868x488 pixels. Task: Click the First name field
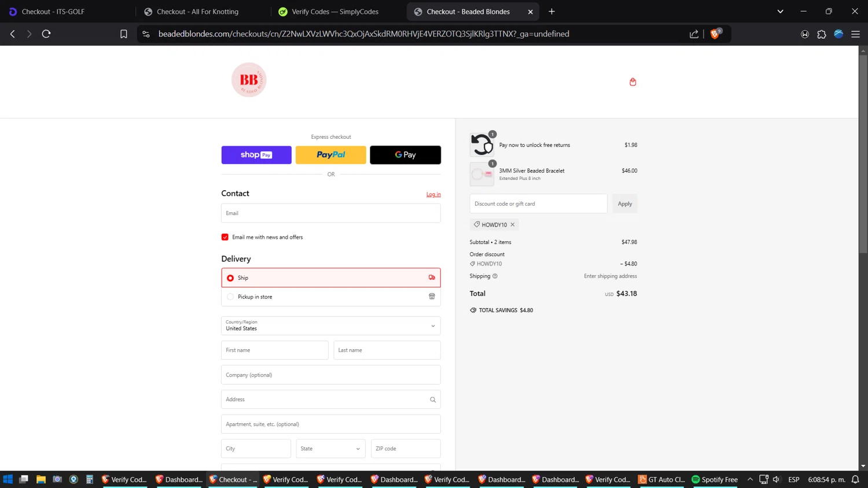point(275,350)
